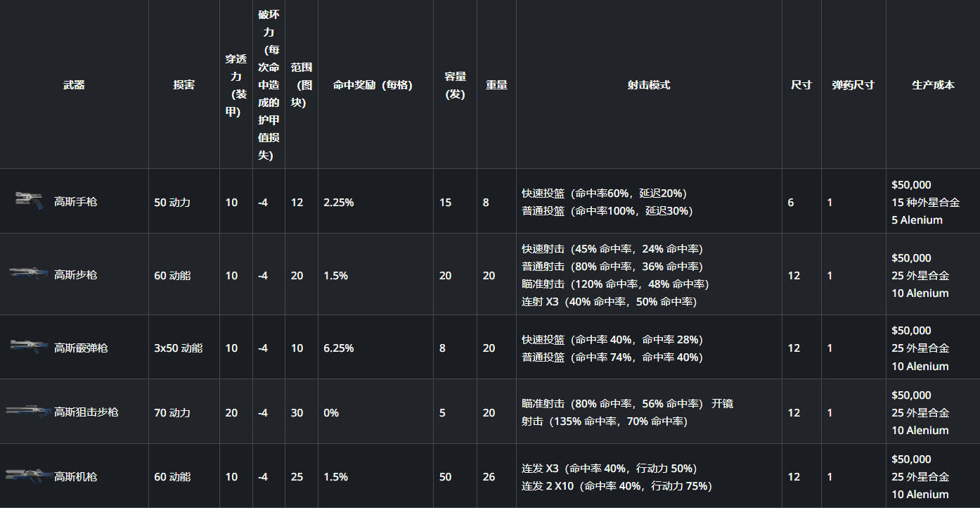Click the 弹药尺寸 column header
This screenshot has height=508, width=980.
tap(853, 85)
